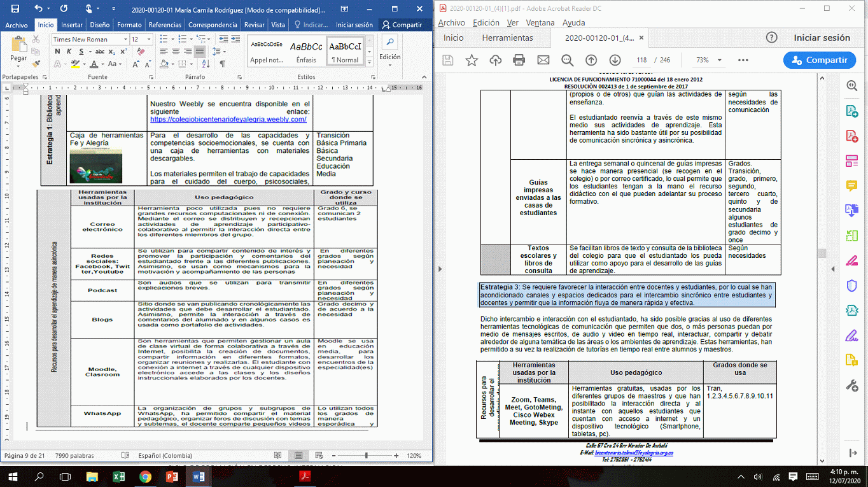The width and height of the screenshot is (868, 487).
Task: Open the Herramientas tab in Acrobat
Action: tap(507, 38)
